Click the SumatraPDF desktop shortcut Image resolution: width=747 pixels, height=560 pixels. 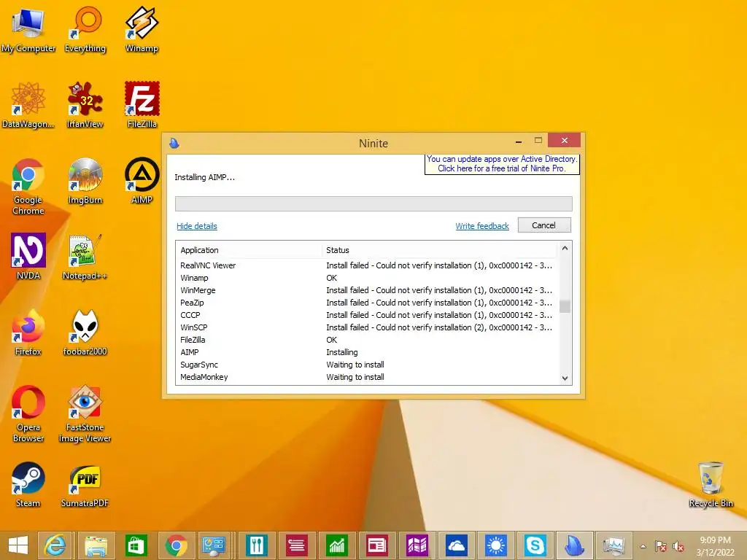(x=85, y=485)
